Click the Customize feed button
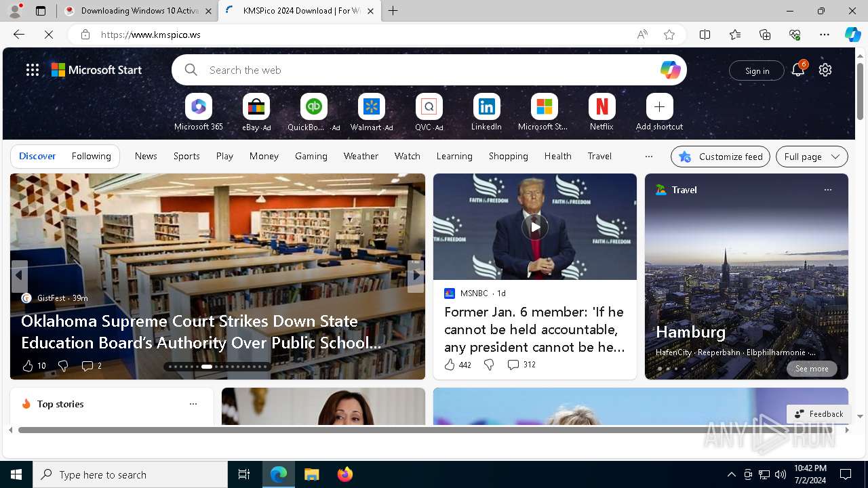 (720, 157)
